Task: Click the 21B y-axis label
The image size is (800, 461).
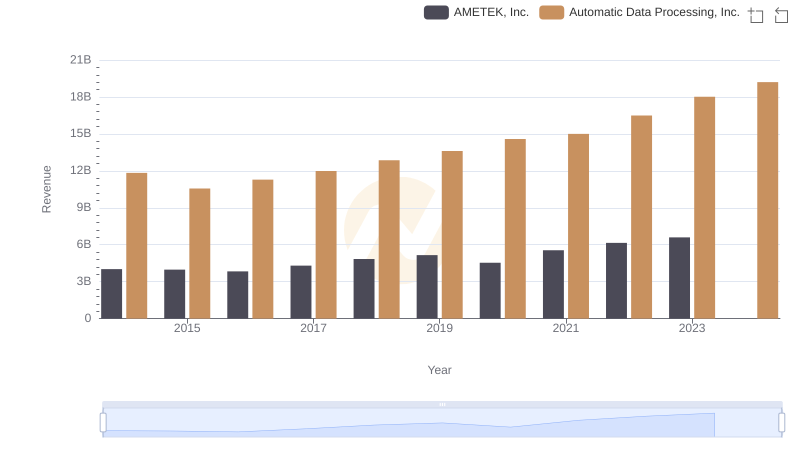Action: pos(81,60)
